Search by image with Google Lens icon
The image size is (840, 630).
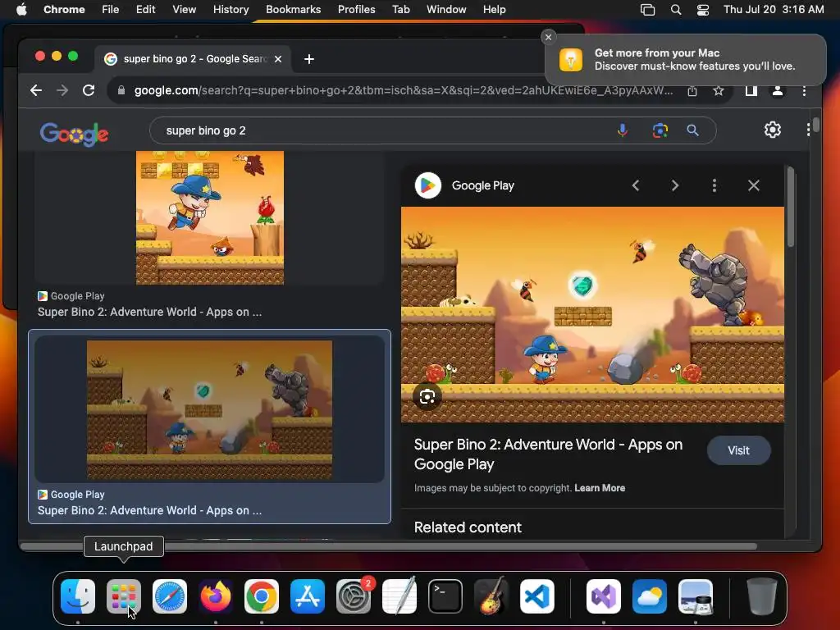(660, 130)
